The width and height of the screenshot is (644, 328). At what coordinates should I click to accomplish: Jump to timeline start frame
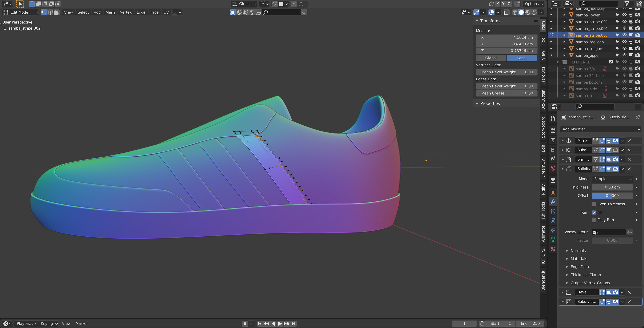pos(260,323)
